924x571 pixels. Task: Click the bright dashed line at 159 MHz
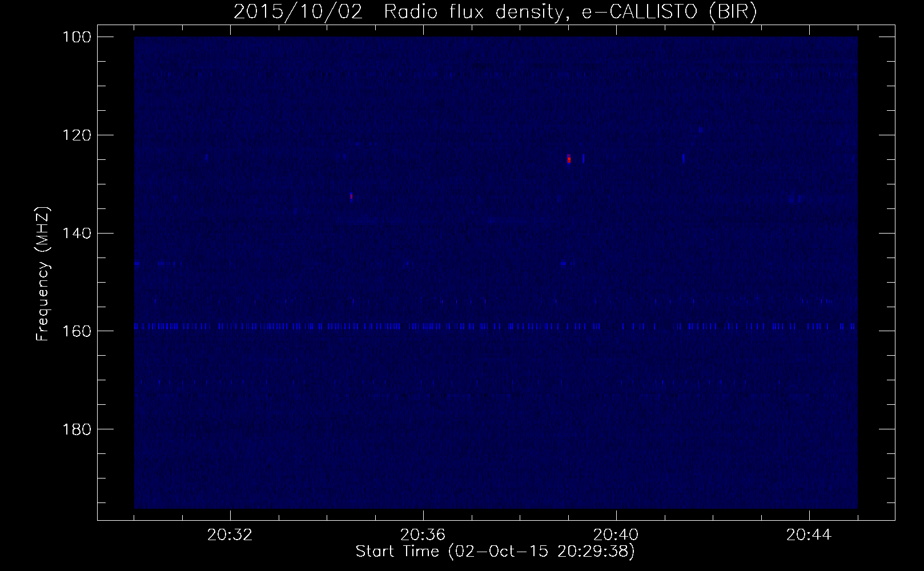[x=495, y=326]
